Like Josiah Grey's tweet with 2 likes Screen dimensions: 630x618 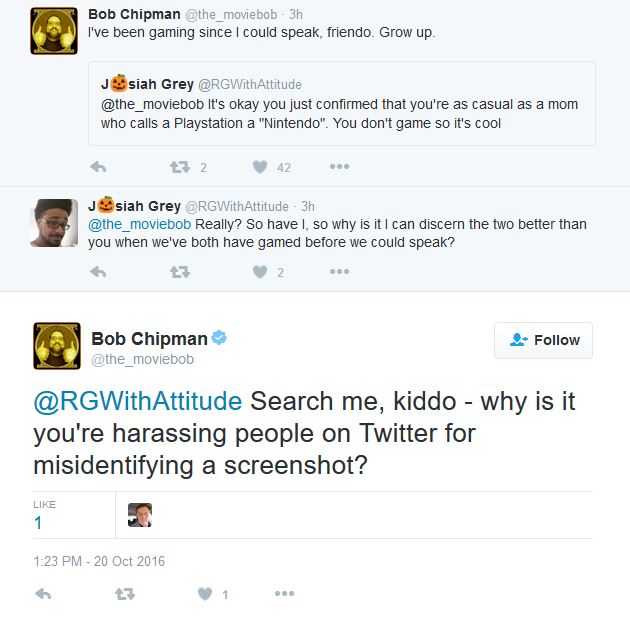pos(260,272)
